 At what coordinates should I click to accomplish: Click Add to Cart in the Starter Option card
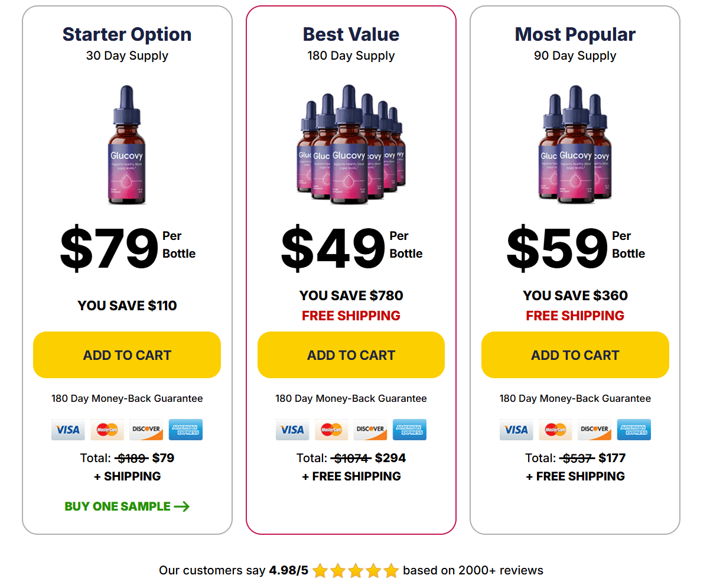click(126, 355)
